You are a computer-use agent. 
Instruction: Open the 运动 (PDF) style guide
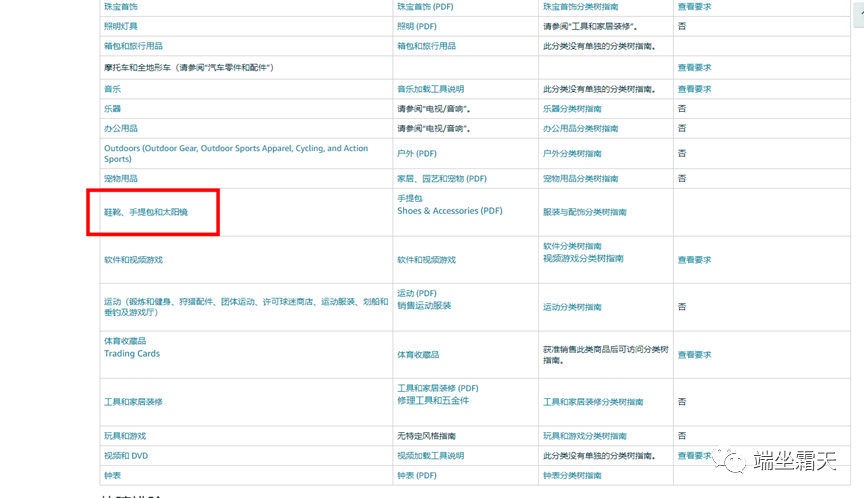tap(417, 293)
